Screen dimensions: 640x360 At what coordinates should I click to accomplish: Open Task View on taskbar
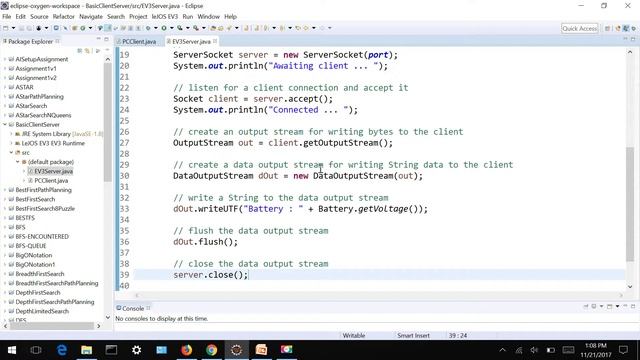click(x=36, y=350)
